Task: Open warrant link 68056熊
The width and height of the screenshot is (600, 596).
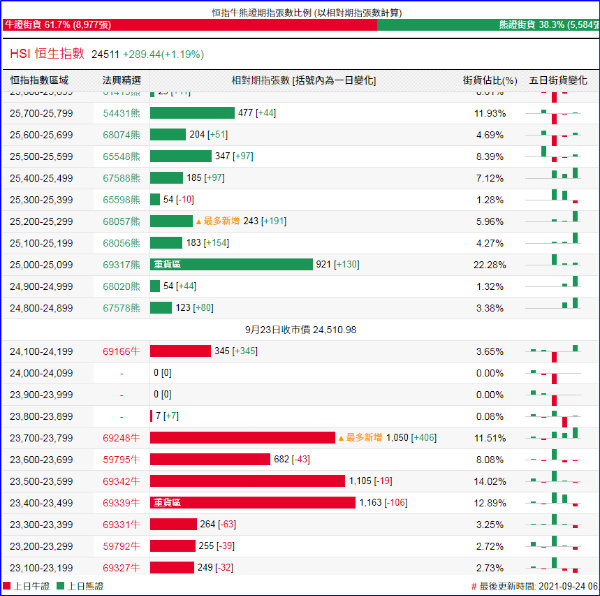Action: [121, 243]
